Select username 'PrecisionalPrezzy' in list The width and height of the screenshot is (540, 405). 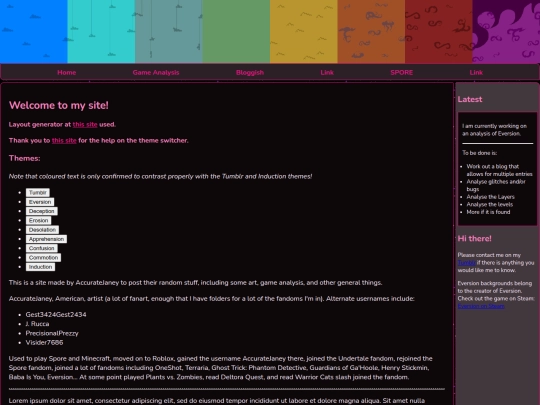click(52, 333)
